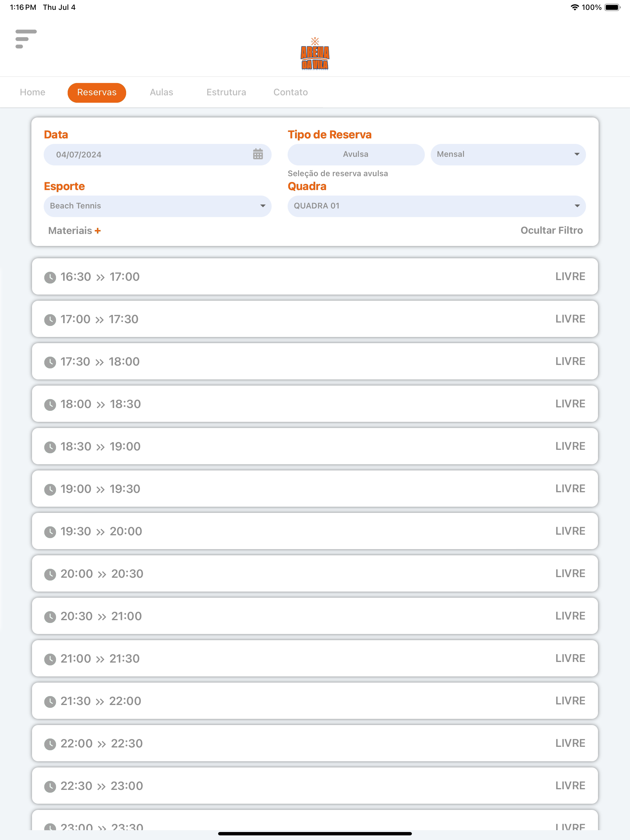The height and width of the screenshot is (840, 630).
Task: Open the Beach Tennis sport dropdown
Action: (157, 206)
